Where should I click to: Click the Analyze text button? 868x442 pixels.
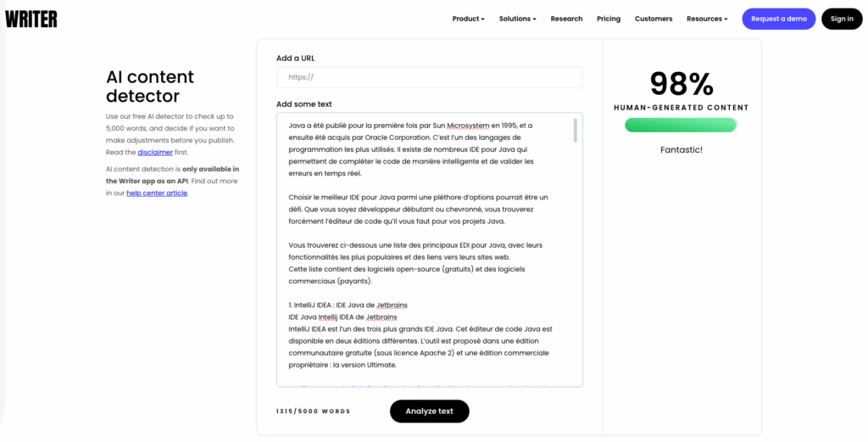pos(429,411)
